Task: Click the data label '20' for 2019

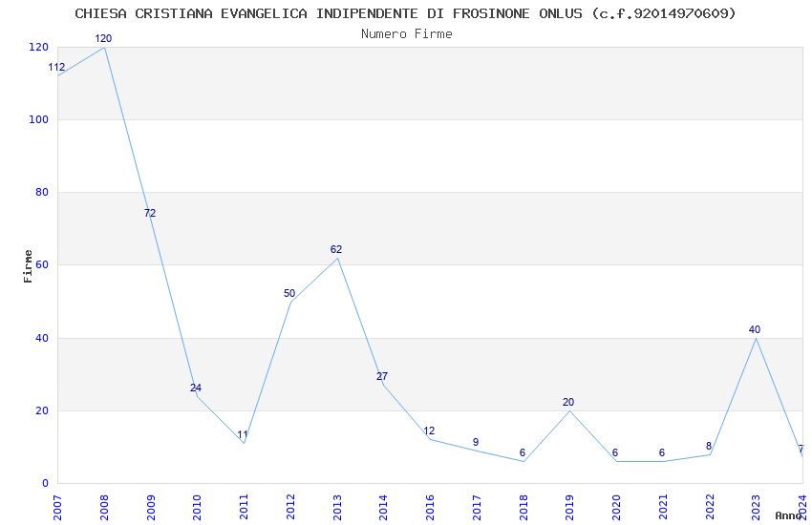Action: (x=568, y=402)
